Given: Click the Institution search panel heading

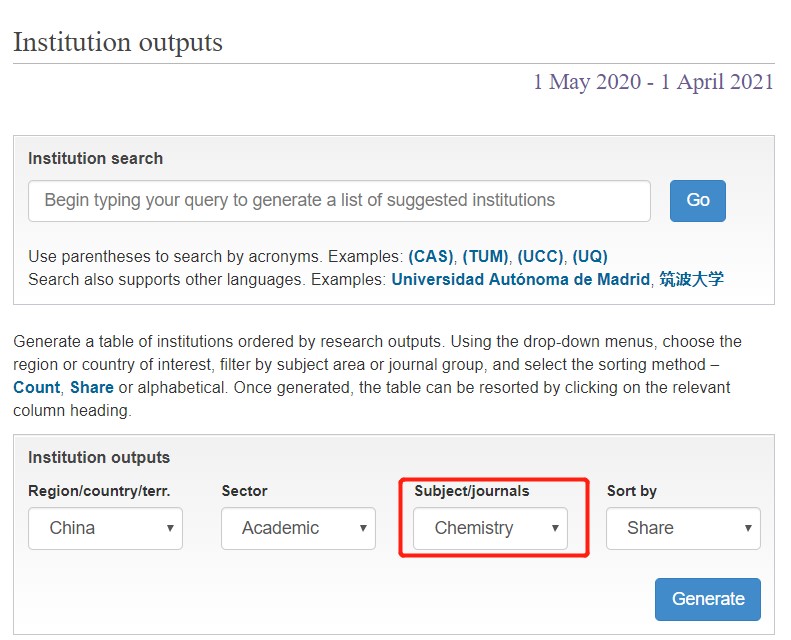Looking at the screenshot, I should (95, 158).
